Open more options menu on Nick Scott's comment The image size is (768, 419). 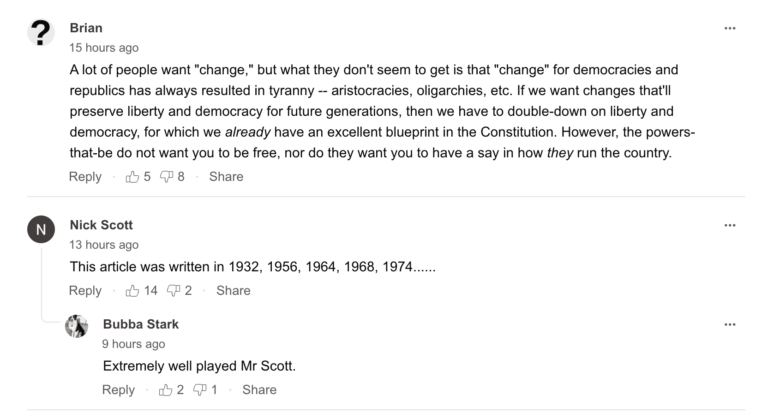pos(730,225)
